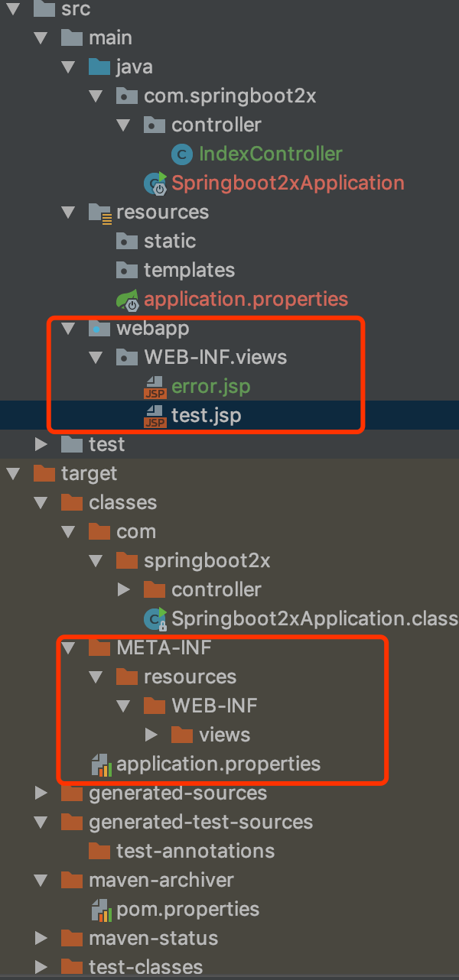Click the JSP file icon of error.jsp

(x=155, y=387)
